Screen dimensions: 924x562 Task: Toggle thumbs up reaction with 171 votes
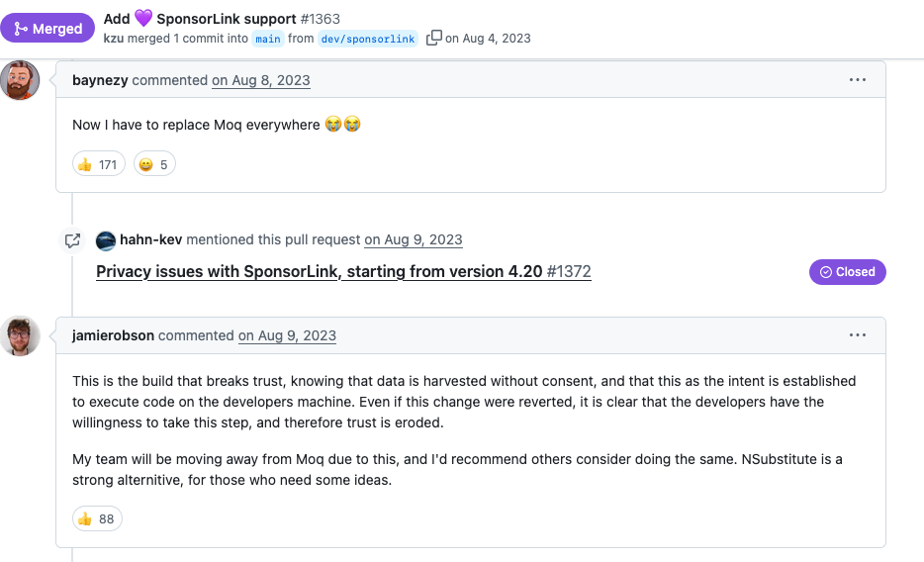click(x=99, y=164)
